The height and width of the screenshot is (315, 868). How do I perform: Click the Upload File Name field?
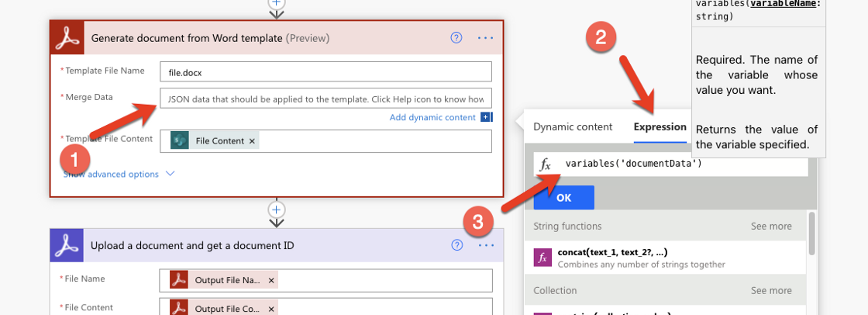tap(326, 281)
